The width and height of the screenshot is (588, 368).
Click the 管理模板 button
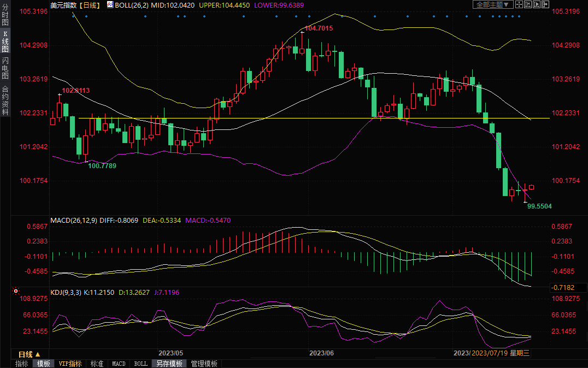click(x=204, y=364)
